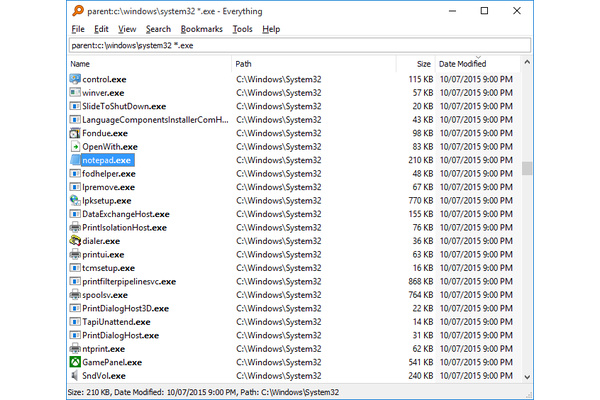The width and height of the screenshot is (600, 400).
Task: Select the winver.exe file name
Action: [x=103, y=93]
